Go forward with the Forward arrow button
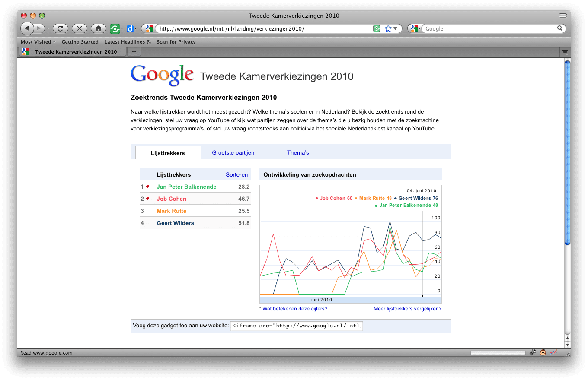This screenshot has width=588, height=380. (x=39, y=28)
